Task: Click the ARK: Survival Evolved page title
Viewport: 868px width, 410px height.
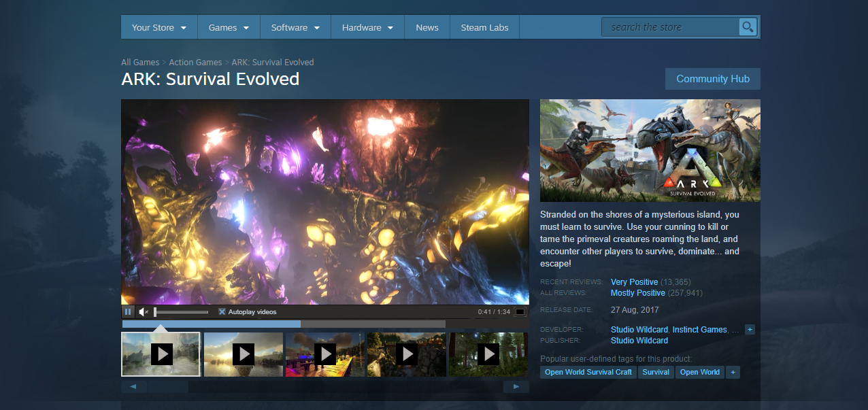Action: pos(210,79)
